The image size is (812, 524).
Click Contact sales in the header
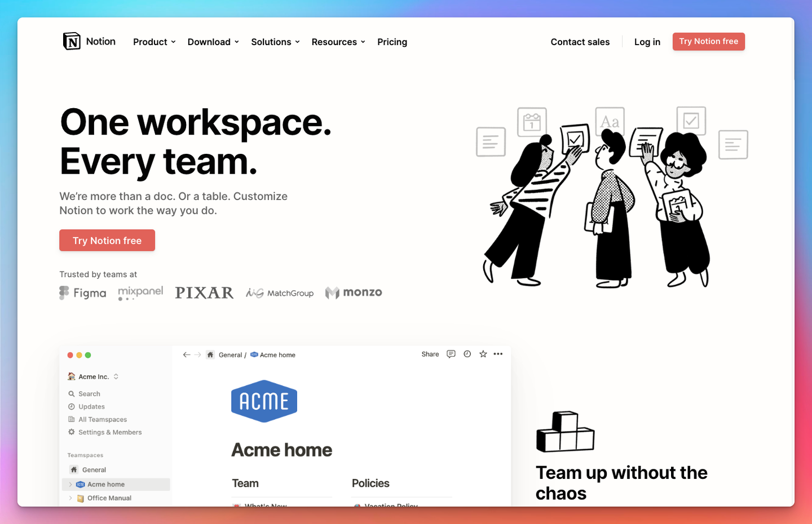(580, 42)
